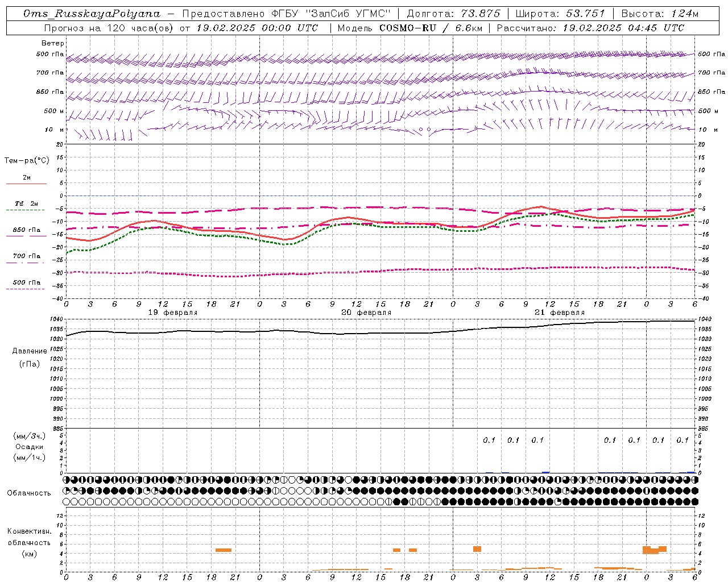Click the Тем-ра(°C) axis label
The height and width of the screenshot is (582, 728).
[x=27, y=161]
